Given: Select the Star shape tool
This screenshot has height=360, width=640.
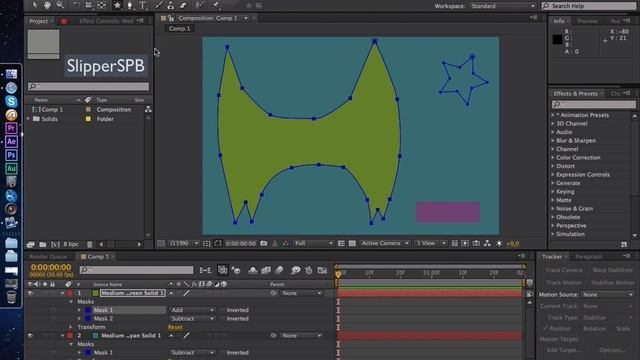Looking at the screenshot, I should tap(117, 5).
